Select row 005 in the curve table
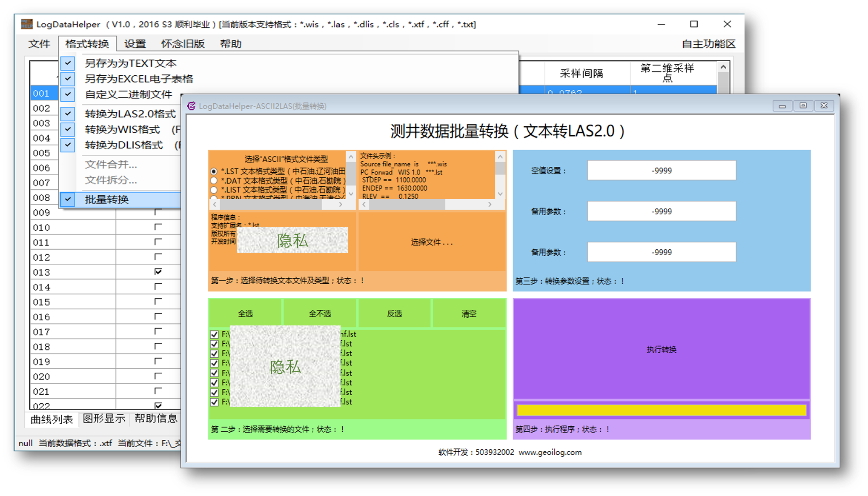868x496 pixels. click(44, 153)
